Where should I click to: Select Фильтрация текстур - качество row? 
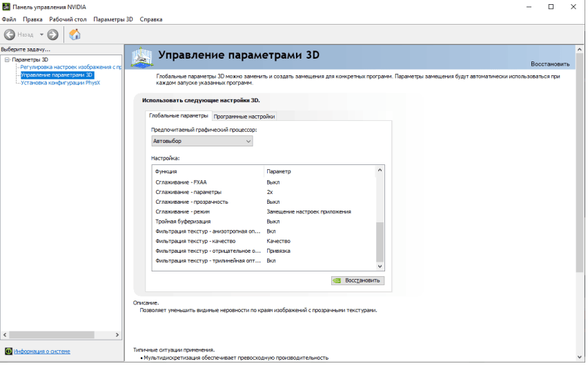pos(265,242)
